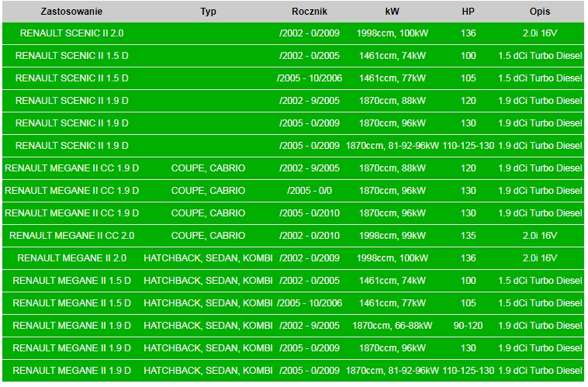The width and height of the screenshot is (588, 387).
Task: Click the 'Typ' column header
Action: [x=208, y=12]
